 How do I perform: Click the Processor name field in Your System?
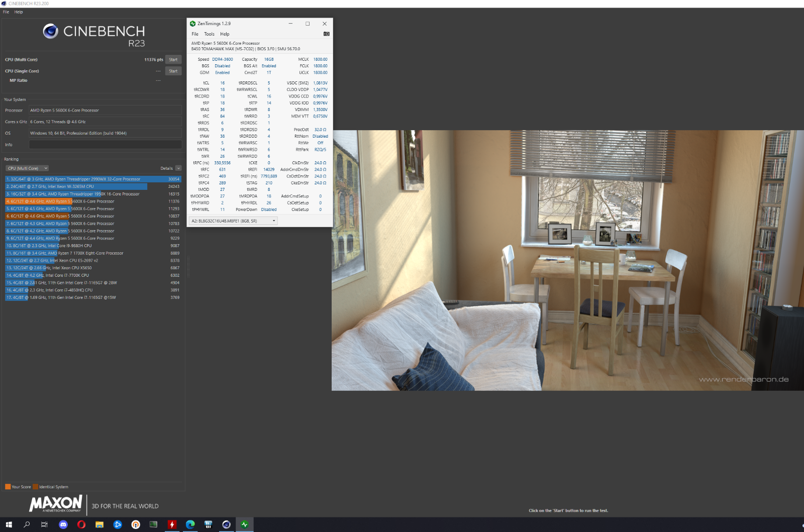tap(105, 111)
